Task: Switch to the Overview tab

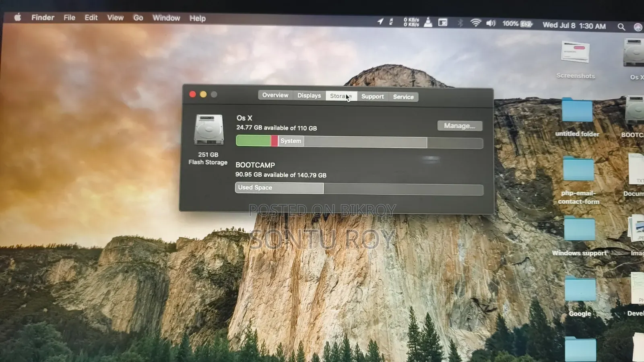Action: tap(275, 95)
